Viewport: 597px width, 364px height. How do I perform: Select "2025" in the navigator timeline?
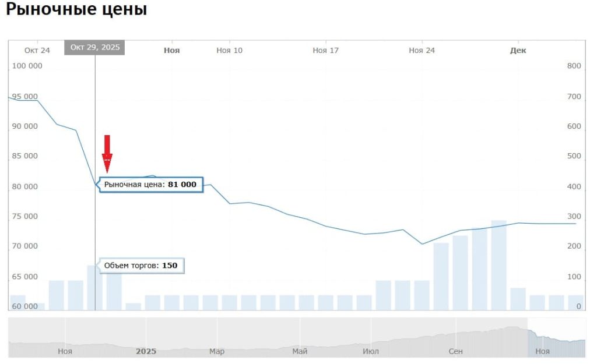tap(146, 351)
